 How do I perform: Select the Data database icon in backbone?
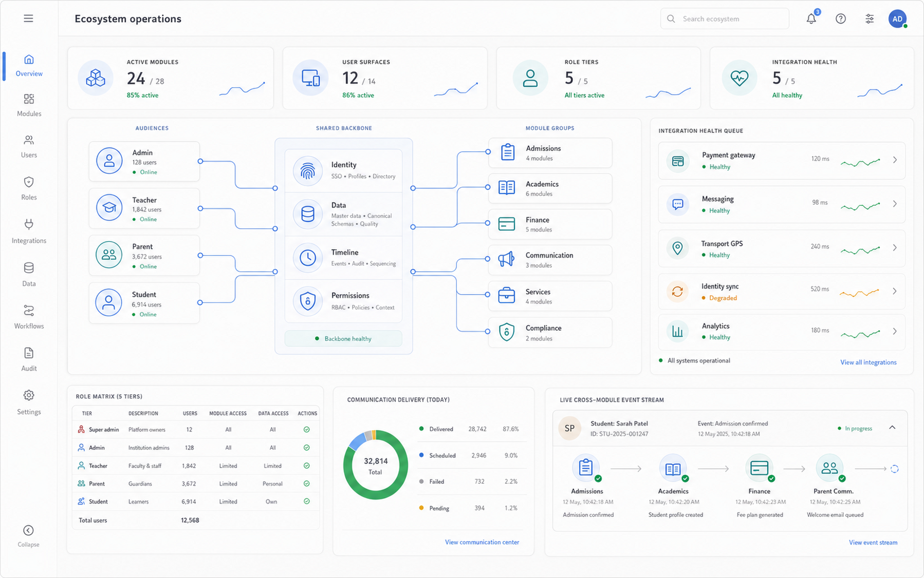pos(308,214)
